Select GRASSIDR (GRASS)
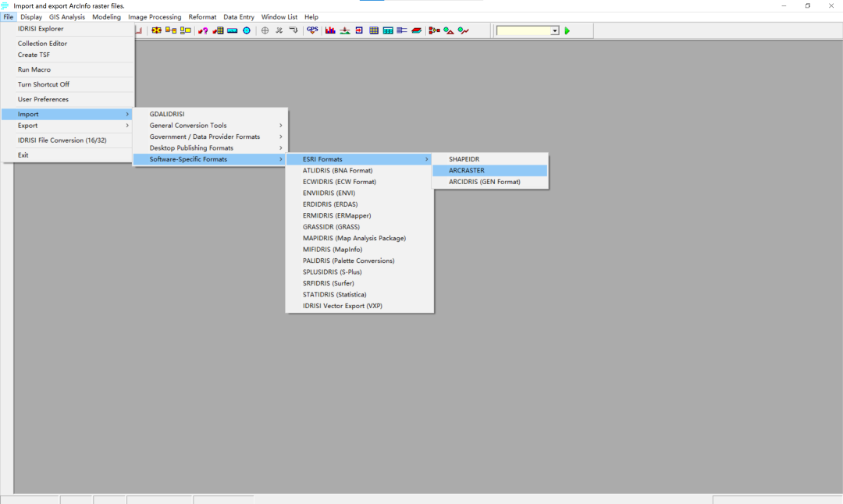The image size is (843, 504). click(360, 227)
